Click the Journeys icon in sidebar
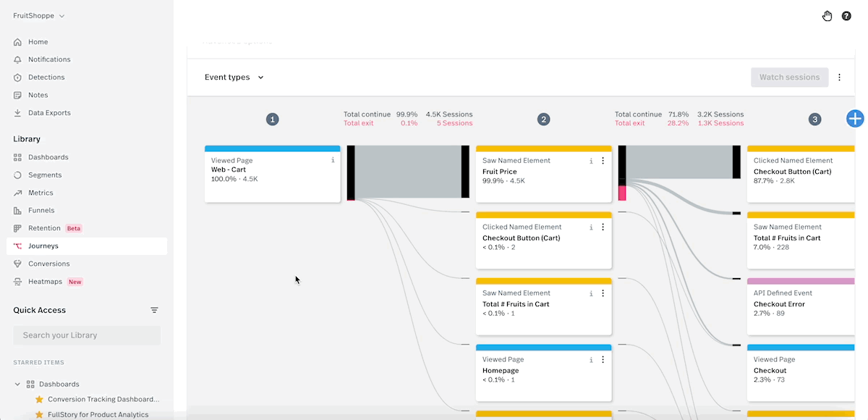This screenshot has height=420, width=868. point(18,246)
